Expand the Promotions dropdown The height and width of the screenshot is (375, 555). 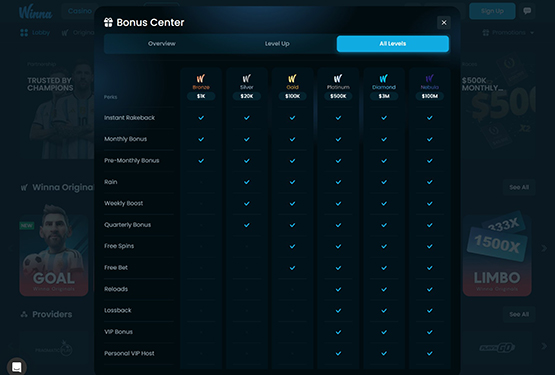click(508, 33)
